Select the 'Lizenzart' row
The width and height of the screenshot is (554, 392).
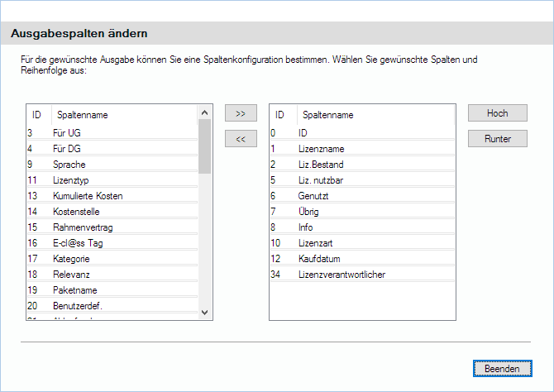pyautogui.click(x=362, y=243)
